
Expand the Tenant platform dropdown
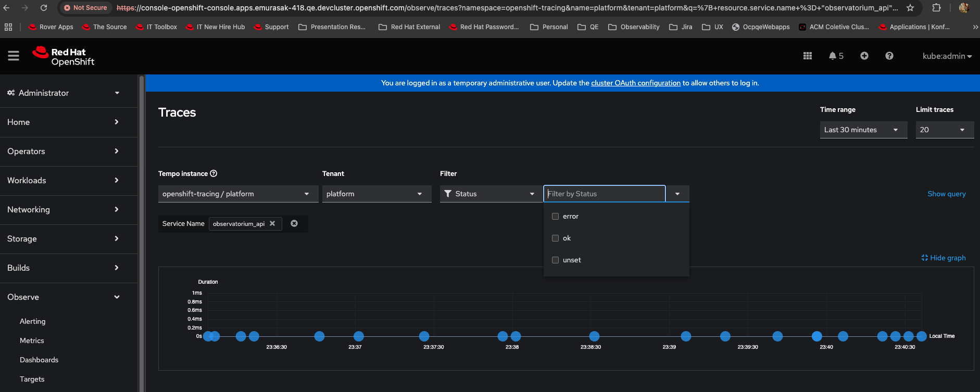[376, 194]
